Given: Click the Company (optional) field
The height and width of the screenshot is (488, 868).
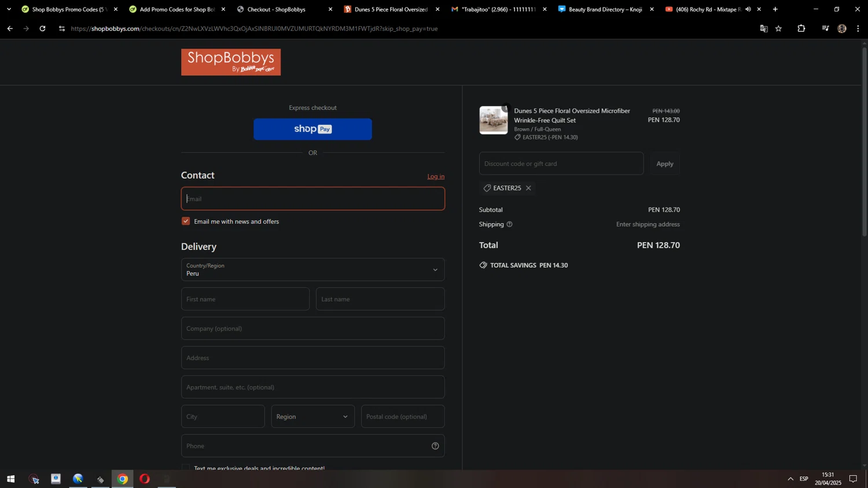Looking at the screenshot, I should [x=313, y=328].
